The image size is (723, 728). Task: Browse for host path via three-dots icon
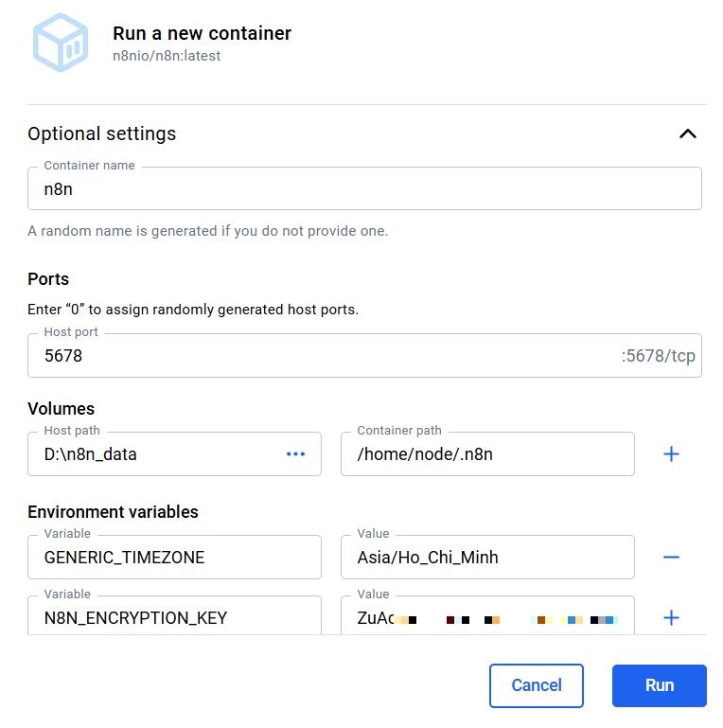coord(295,454)
